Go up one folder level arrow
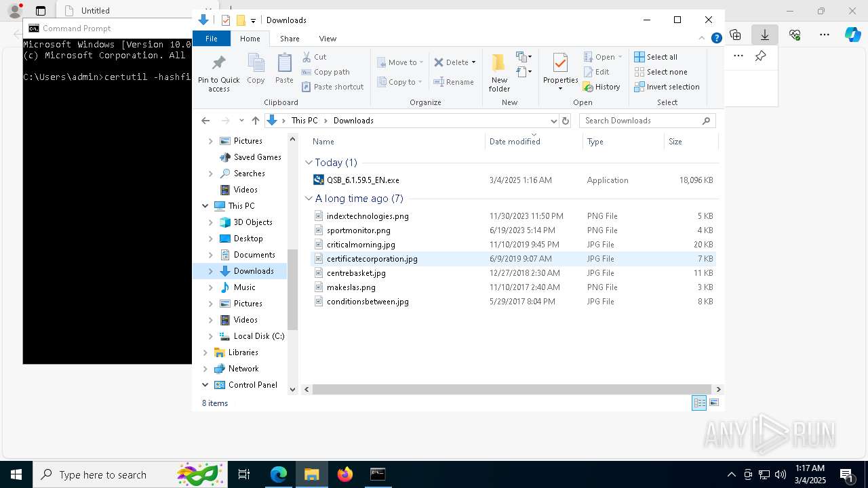 click(x=255, y=121)
